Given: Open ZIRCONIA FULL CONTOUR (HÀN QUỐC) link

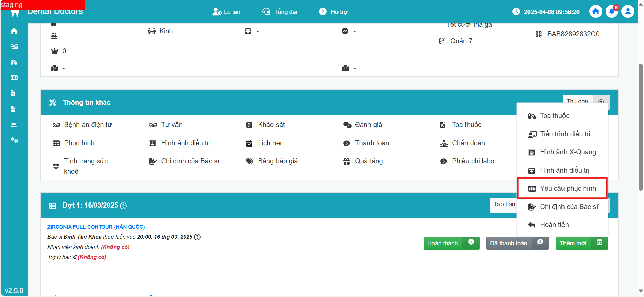Looking at the screenshot, I should click(96, 227).
